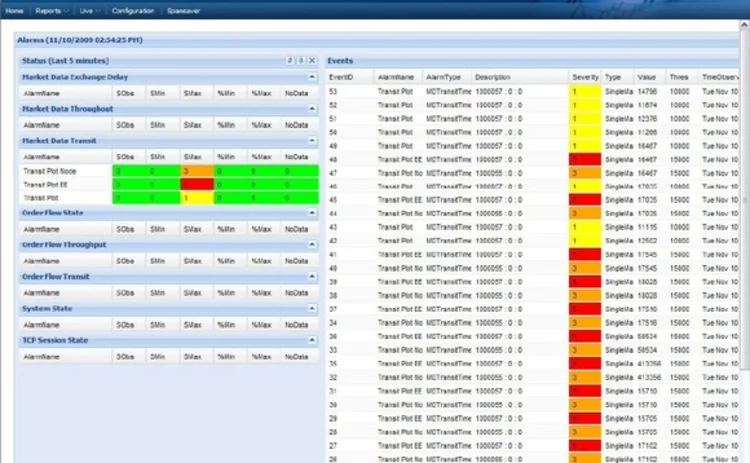Select the Transit Plot EE status row
This screenshot has width=750, height=463.
tap(169, 185)
